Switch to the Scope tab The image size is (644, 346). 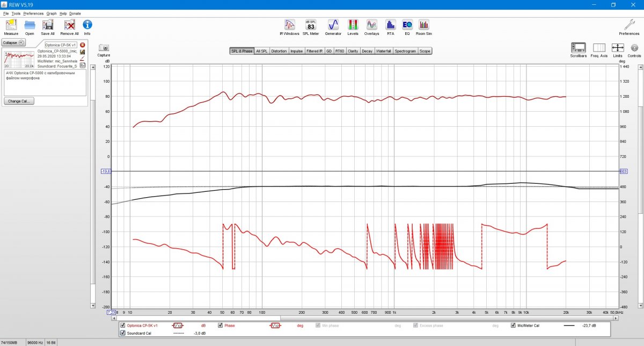click(x=425, y=51)
